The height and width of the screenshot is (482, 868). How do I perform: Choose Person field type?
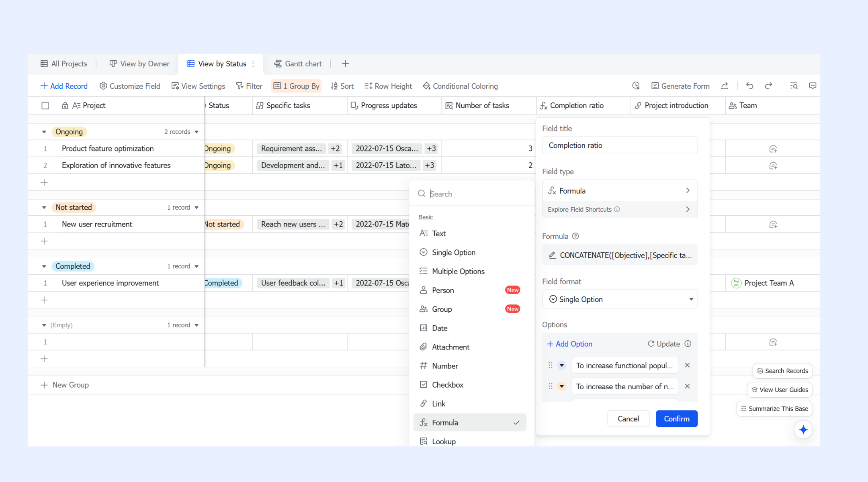point(470,290)
